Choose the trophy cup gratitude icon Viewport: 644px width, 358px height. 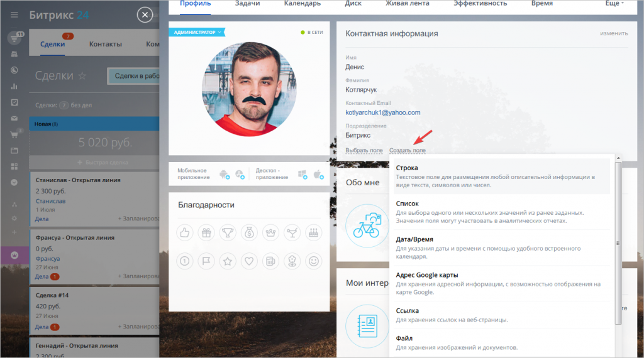228,232
